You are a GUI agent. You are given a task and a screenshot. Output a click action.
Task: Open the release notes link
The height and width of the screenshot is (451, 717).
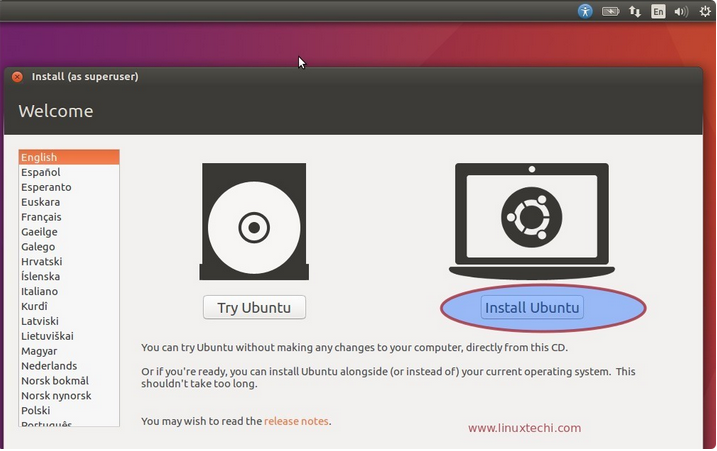[x=296, y=421]
